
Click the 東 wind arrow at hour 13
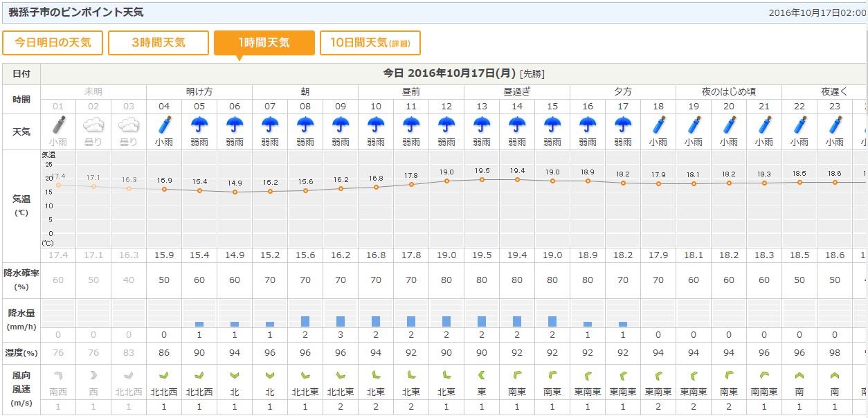click(482, 375)
